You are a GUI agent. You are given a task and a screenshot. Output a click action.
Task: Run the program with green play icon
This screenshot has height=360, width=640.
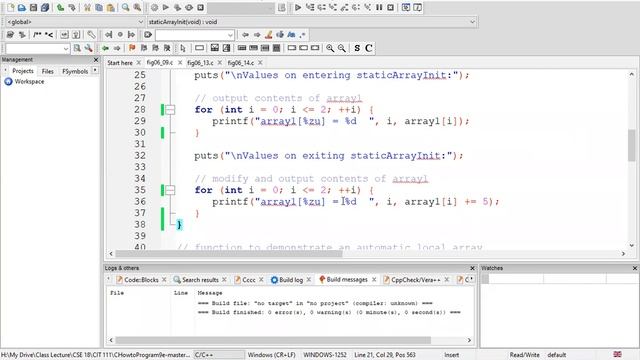tap(166, 7)
